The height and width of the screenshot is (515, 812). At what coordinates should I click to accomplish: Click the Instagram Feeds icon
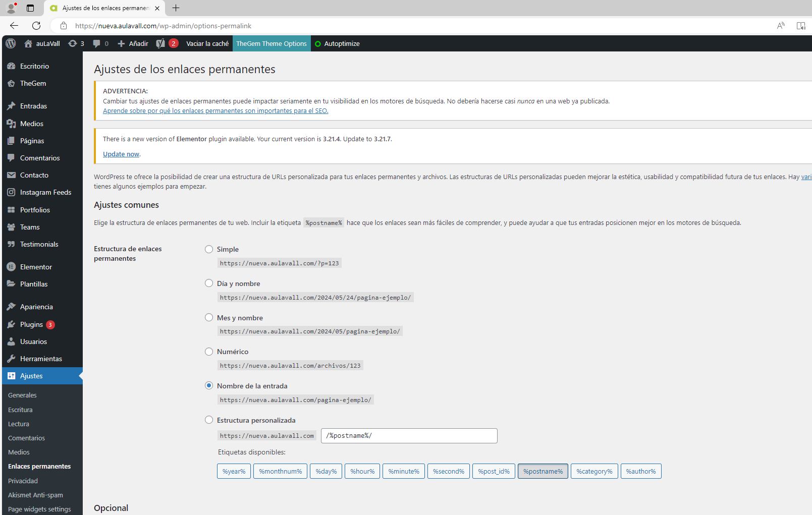tap(11, 192)
